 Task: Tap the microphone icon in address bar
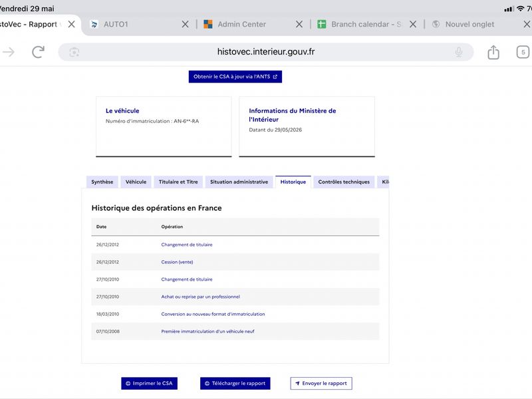(x=458, y=52)
